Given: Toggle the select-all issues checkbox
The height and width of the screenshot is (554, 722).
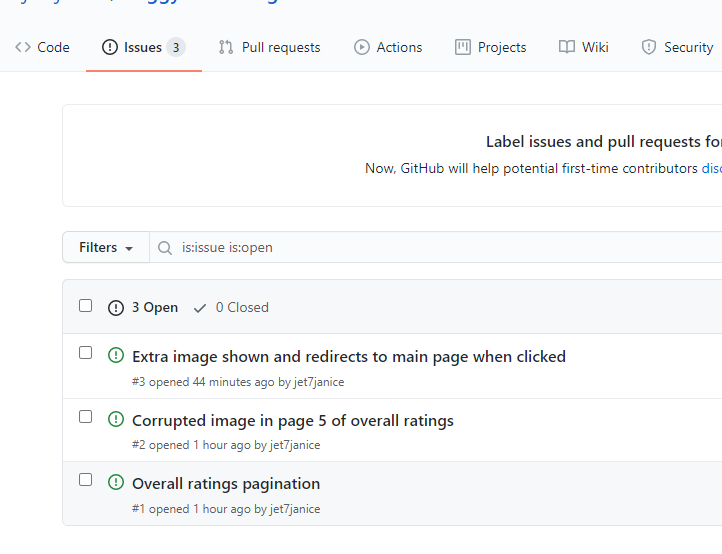Looking at the screenshot, I should coord(85,306).
